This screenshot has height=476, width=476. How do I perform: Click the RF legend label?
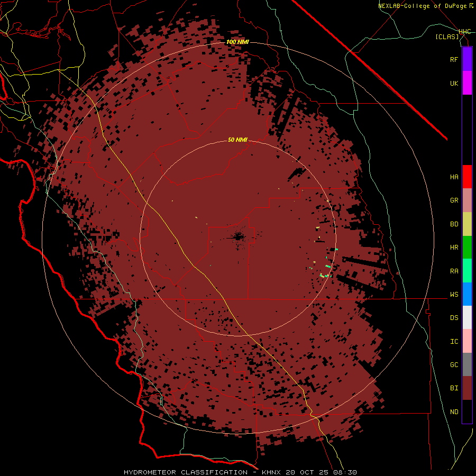click(x=454, y=59)
